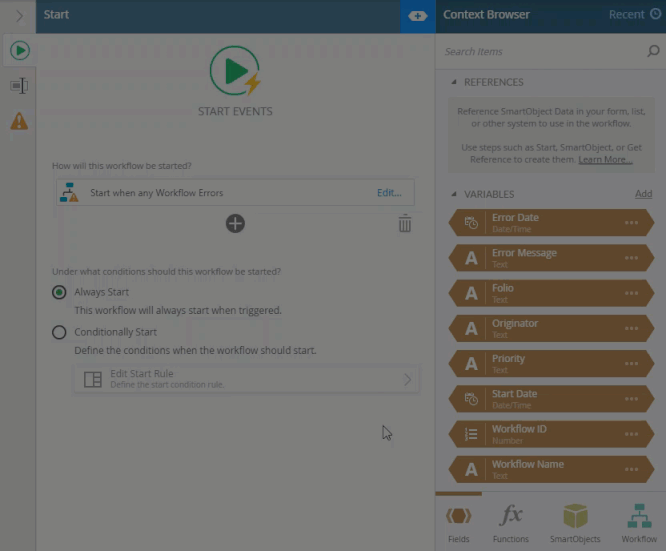Open options for Originator variable
Image resolution: width=666 pixels, height=551 pixels.
point(631,328)
